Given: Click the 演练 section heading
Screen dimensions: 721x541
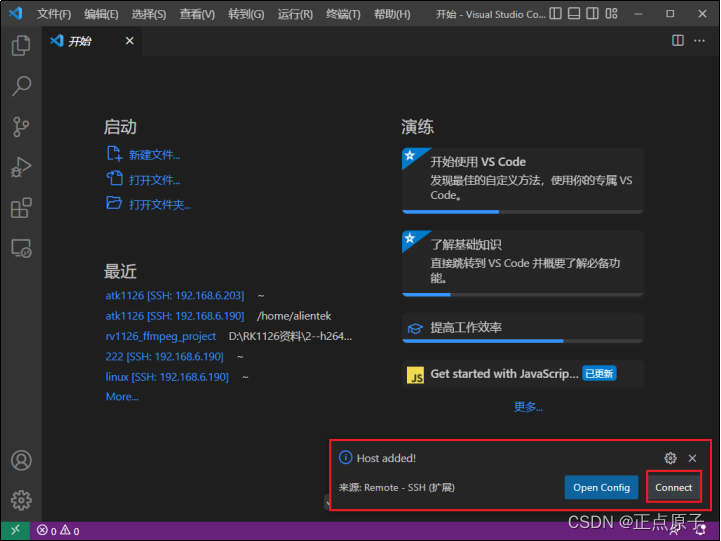Looking at the screenshot, I should click(418, 127).
